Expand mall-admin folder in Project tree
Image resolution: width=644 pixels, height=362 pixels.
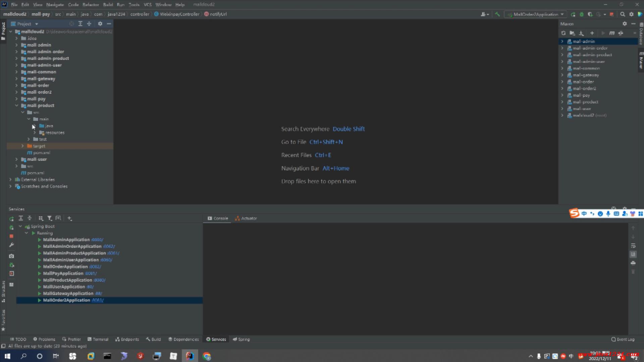click(x=16, y=45)
